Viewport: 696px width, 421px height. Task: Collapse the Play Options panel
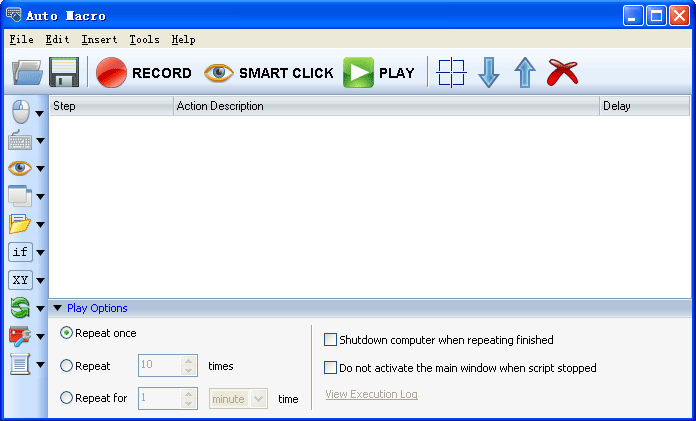57,308
